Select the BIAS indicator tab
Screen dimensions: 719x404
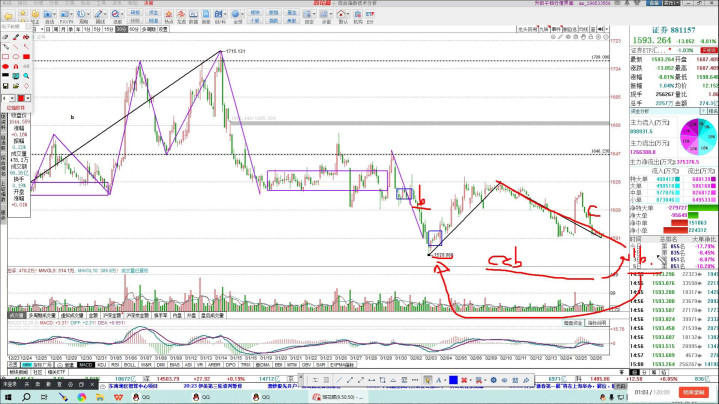click(175, 365)
